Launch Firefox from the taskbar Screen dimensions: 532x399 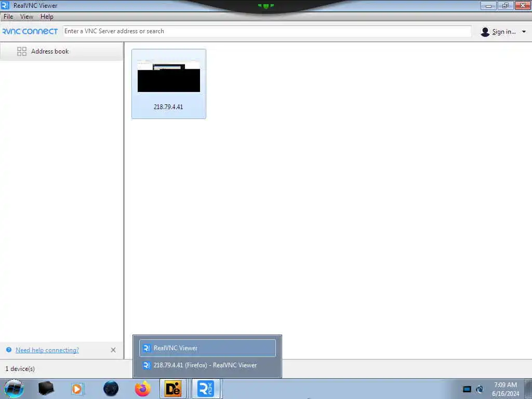(x=143, y=389)
